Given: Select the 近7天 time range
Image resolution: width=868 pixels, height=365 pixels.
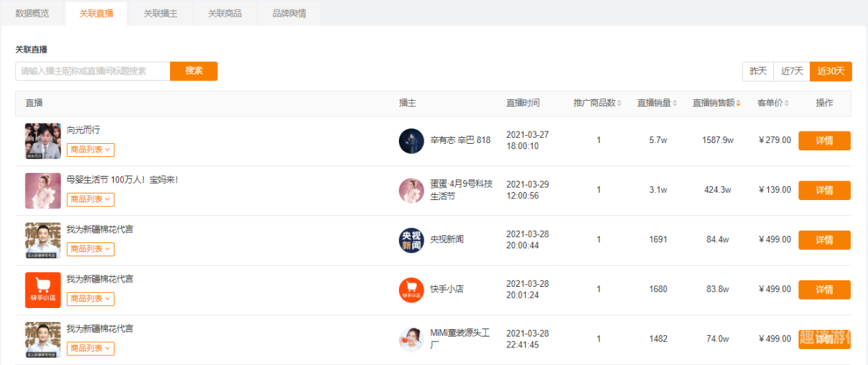Looking at the screenshot, I should point(791,72).
